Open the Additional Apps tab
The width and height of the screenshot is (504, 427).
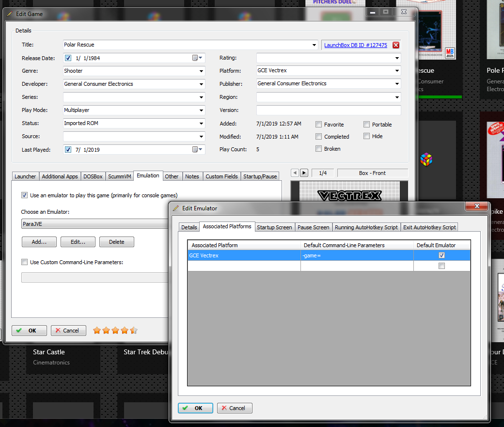60,176
